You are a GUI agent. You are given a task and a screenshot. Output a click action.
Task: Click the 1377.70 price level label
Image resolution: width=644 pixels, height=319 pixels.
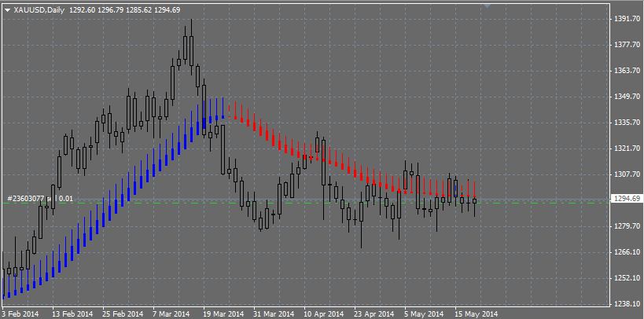(x=627, y=44)
